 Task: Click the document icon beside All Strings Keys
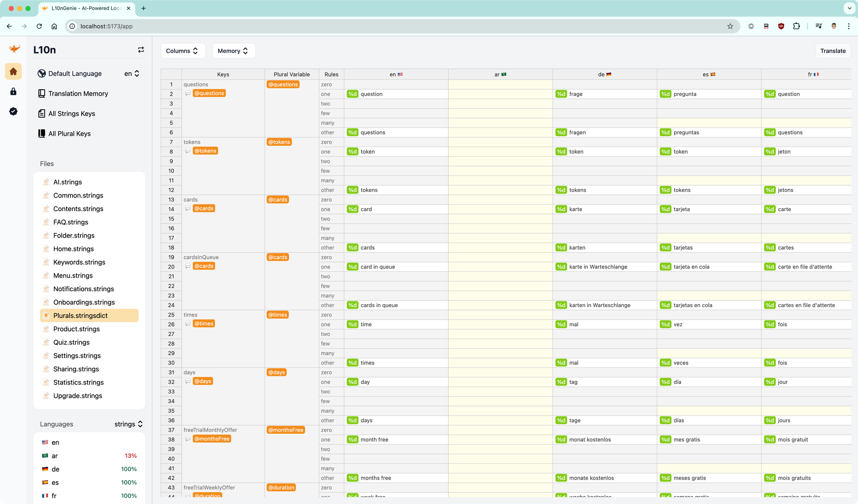pos(41,114)
